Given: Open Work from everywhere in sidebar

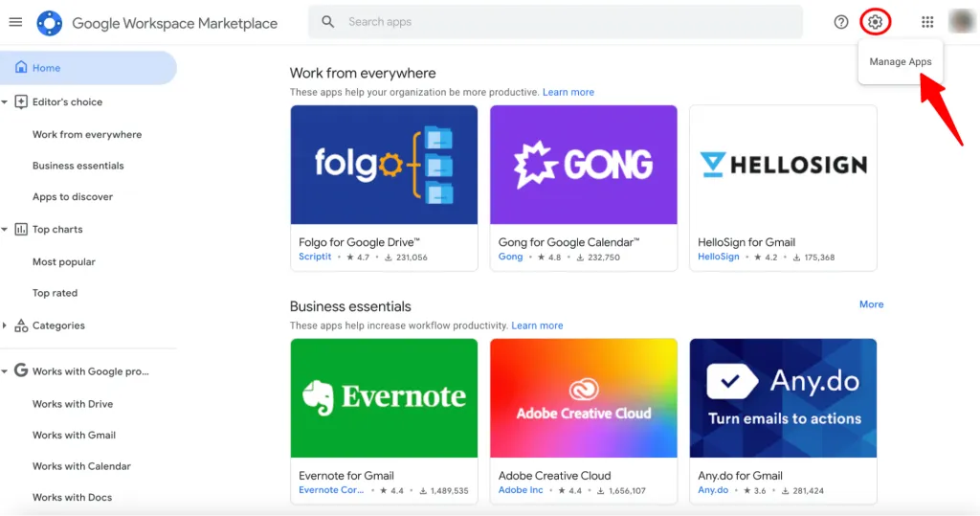Looking at the screenshot, I should (x=87, y=134).
